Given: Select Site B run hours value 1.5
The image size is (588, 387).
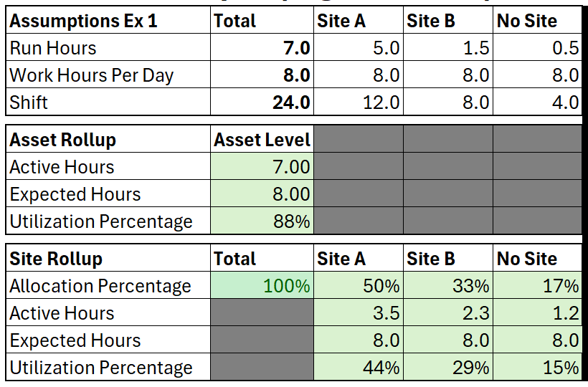Looking at the screenshot, I should click(447, 47).
